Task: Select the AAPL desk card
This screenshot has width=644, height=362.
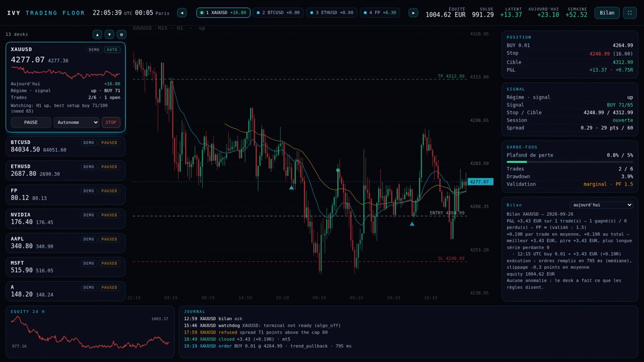Action: (x=65, y=242)
